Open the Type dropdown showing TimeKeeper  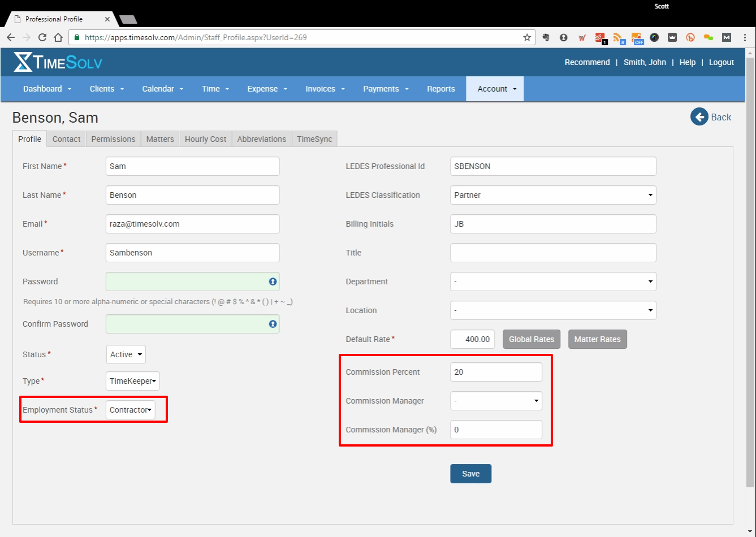click(133, 381)
